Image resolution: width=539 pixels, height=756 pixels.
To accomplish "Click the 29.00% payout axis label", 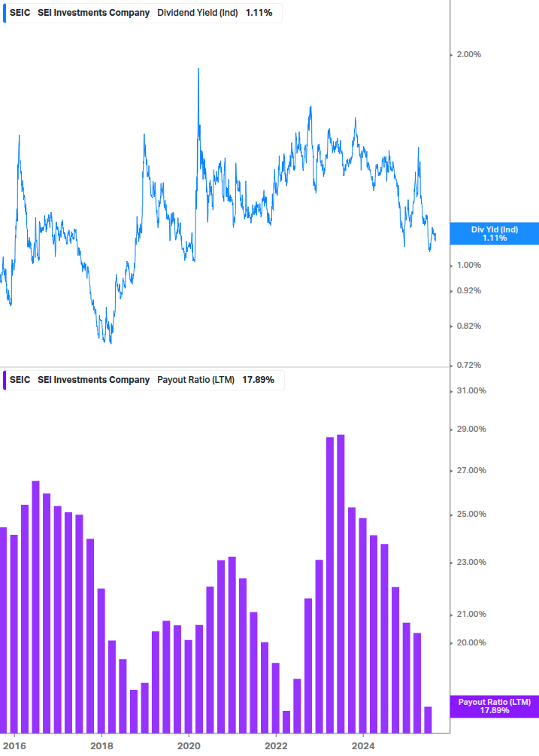I will pyautogui.click(x=471, y=429).
